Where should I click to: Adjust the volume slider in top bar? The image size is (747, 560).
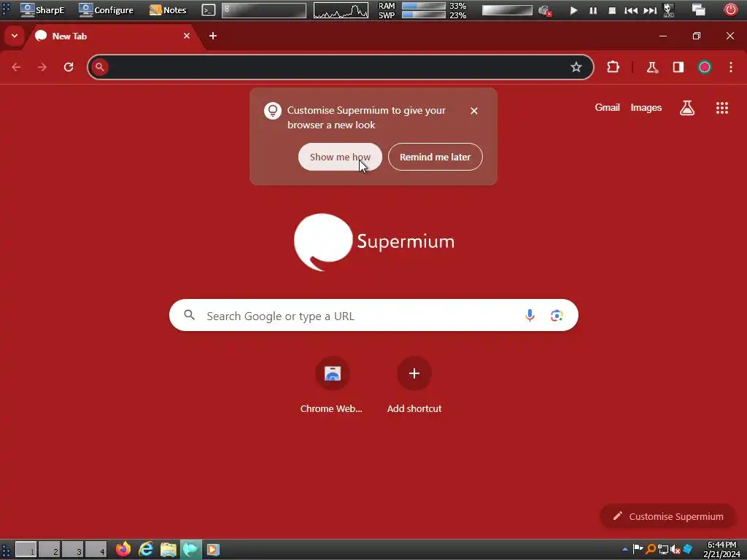[507, 10]
